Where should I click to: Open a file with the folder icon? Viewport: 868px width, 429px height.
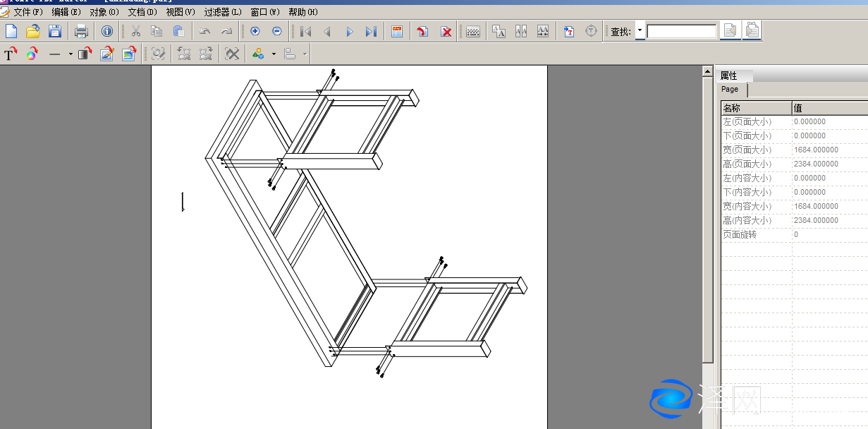coord(33,31)
